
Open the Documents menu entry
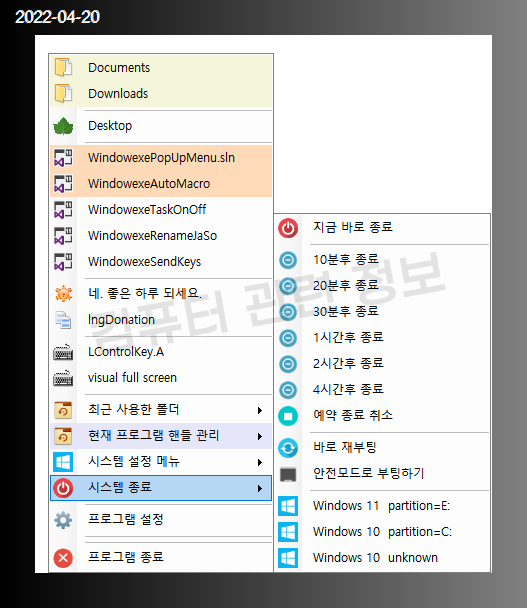pos(161,68)
